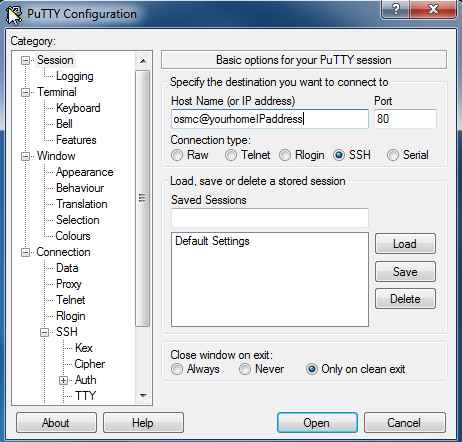This screenshot has width=462, height=442.
Task: Click the PuTTY icon in title bar
Action: click(x=14, y=15)
